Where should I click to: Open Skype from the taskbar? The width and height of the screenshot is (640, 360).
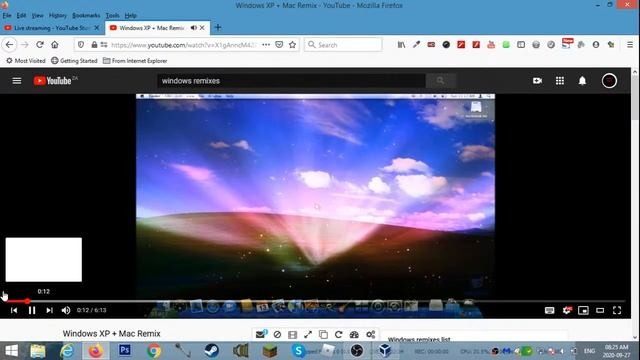point(298,351)
